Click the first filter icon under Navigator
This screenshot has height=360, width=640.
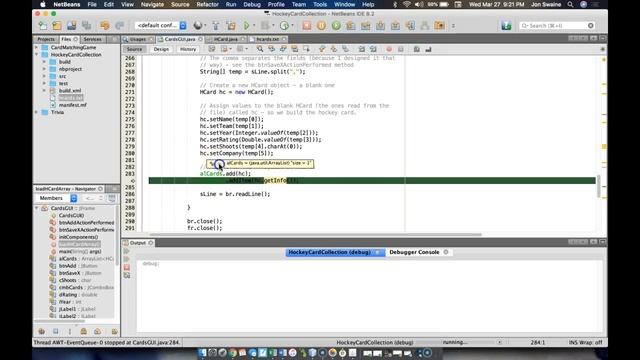tap(42, 331)
